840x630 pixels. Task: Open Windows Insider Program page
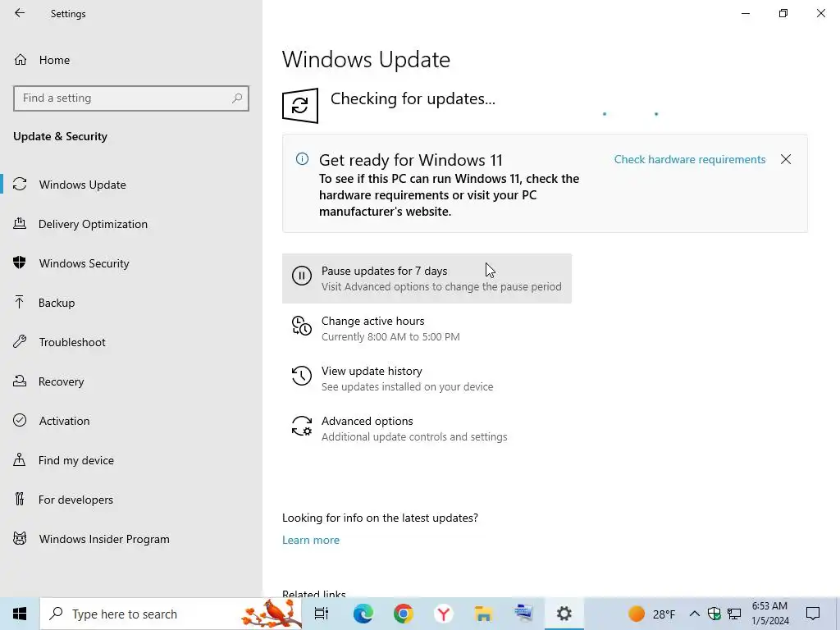[x=131, y=539]
